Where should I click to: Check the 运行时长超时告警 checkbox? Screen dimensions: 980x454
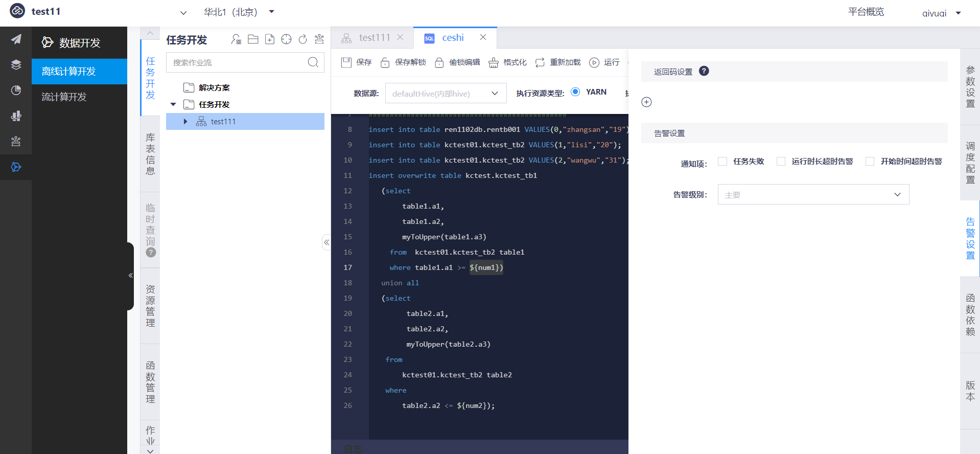pyautogui.click(x=781, y=162)
